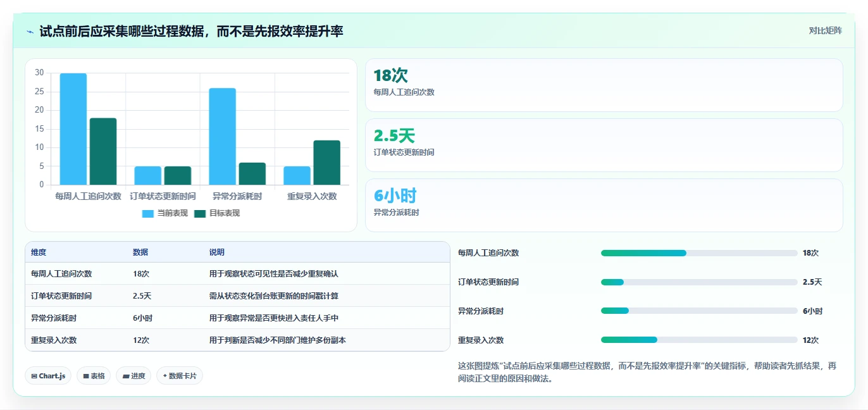Click the 表格 chip

point(94,376)
